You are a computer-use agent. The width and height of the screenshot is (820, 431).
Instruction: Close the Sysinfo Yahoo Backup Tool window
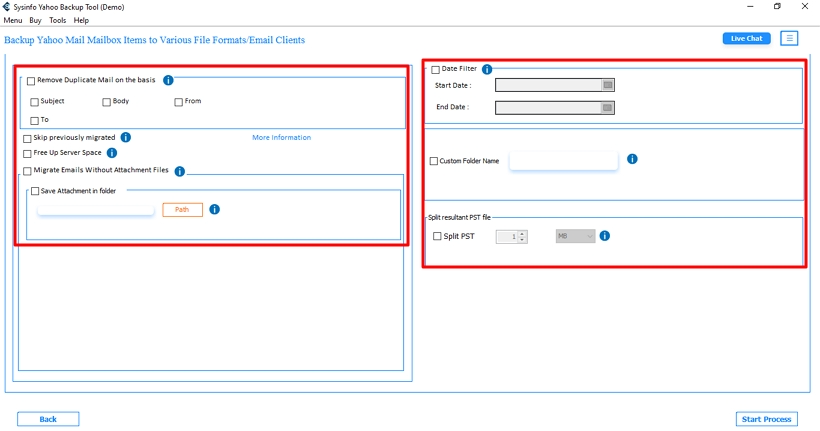(805, 7)
